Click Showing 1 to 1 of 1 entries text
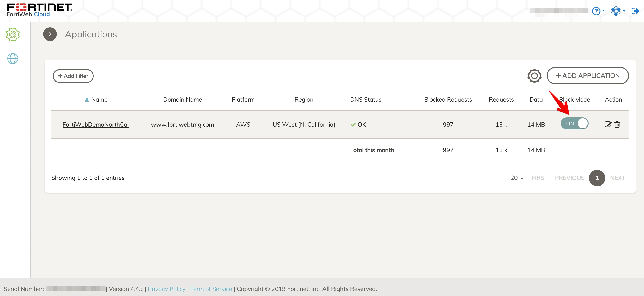The image size is (644, 296). 88,178
